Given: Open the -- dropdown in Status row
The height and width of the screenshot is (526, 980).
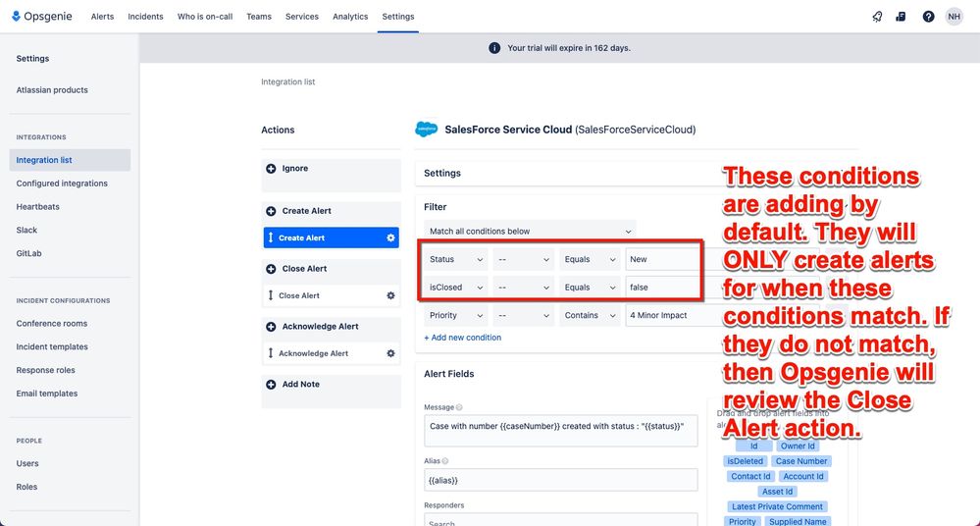Looking at the screenshot, I should (524, 259).
